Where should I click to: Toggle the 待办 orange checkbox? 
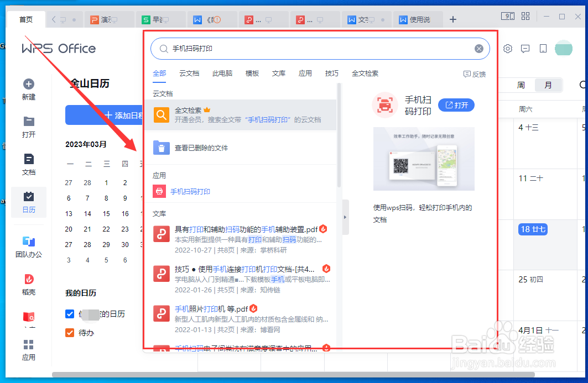click(70, 332)
